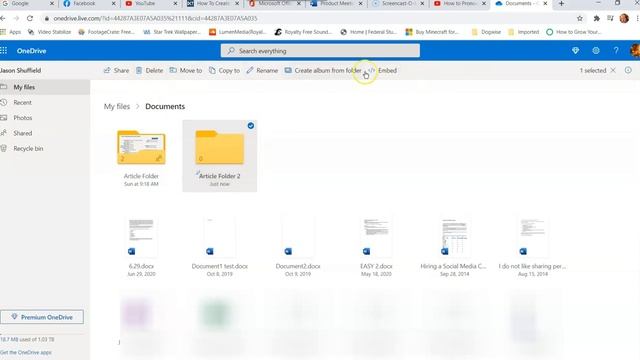Viewport: 640px width, 360px height.
Task: Click the OneDrive logo text in header
Action: click(x=31, y=51)
